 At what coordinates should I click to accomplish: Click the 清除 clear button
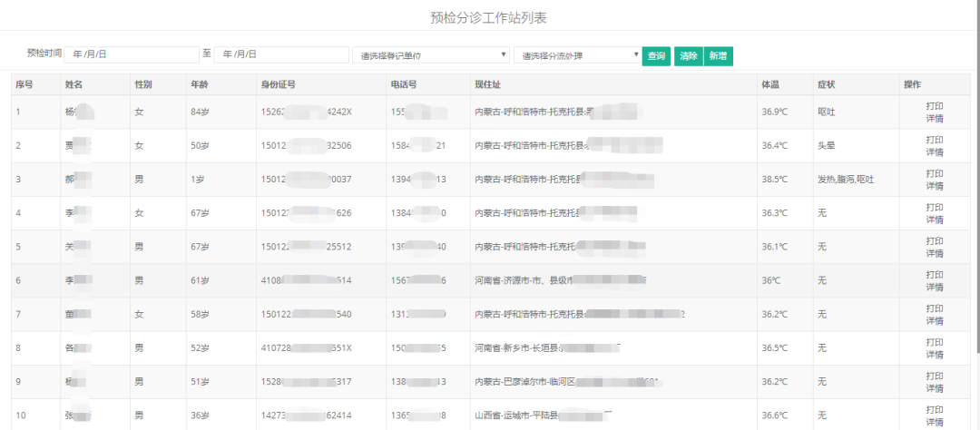(x=688, y=55)
